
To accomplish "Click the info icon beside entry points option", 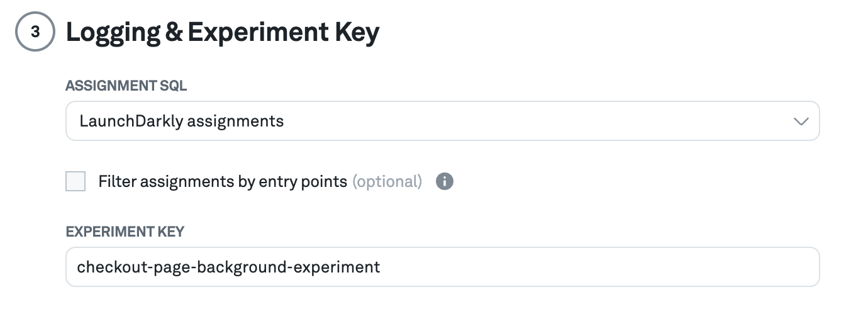I will click(x=445, y=182).
